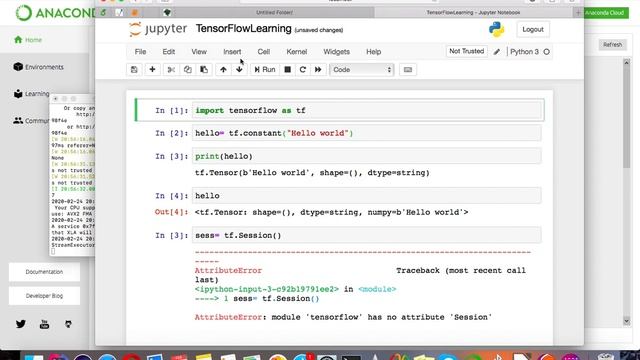Viewport: 640px width, 360px height.
Task: Open Anaconda GitHub icon
Action: click(68, 324)
